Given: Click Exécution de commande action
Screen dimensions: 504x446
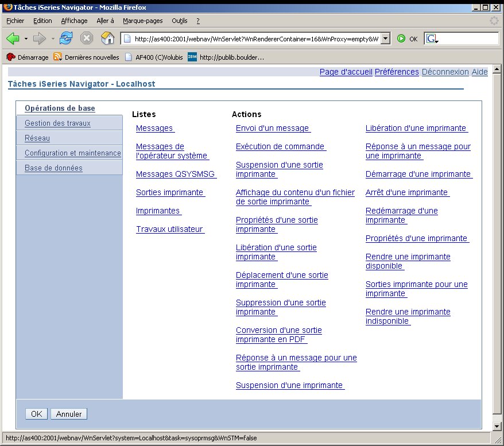Looking at the screenshot, I should [x=280, y=146].
